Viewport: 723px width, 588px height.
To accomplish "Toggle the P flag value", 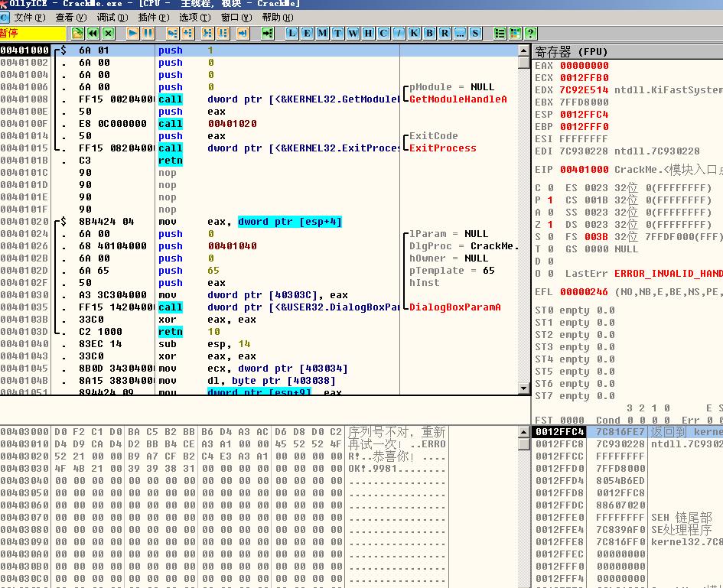I will click(549, 200).
